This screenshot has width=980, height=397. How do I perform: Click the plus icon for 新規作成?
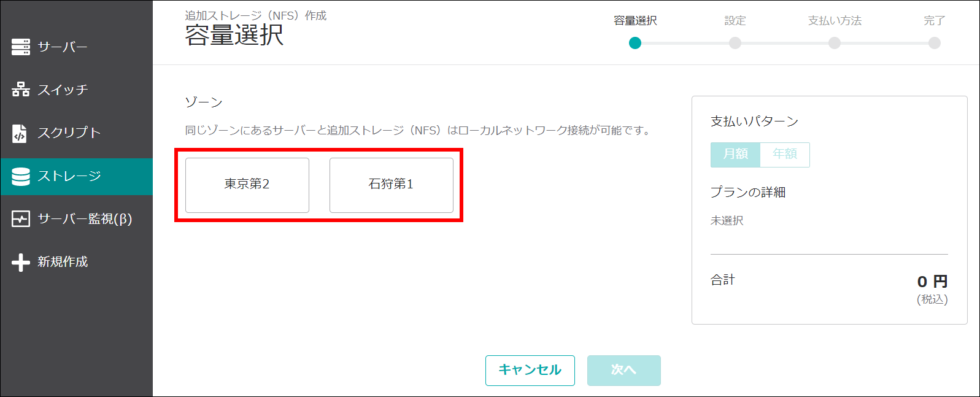[x=21, y=262]
